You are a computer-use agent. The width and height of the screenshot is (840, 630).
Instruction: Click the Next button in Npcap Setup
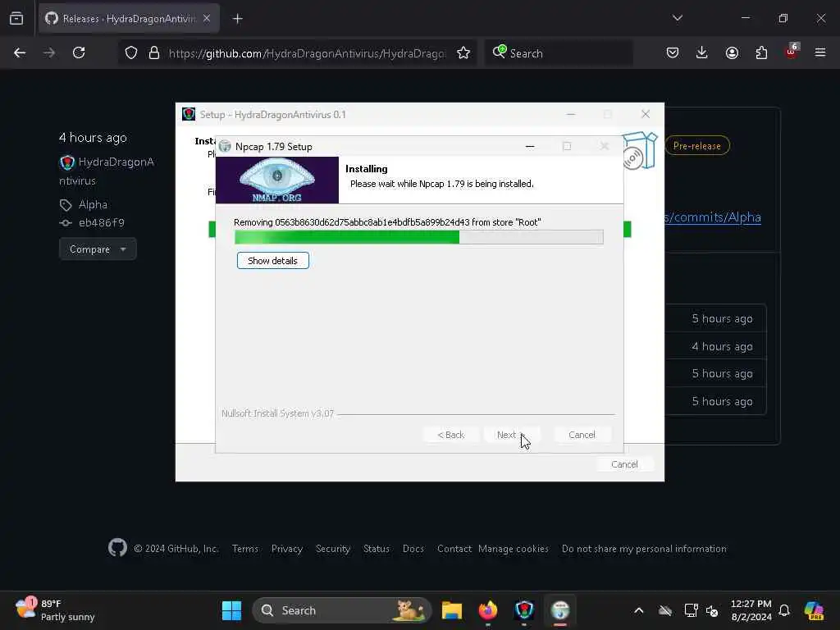tap(511, 435)
